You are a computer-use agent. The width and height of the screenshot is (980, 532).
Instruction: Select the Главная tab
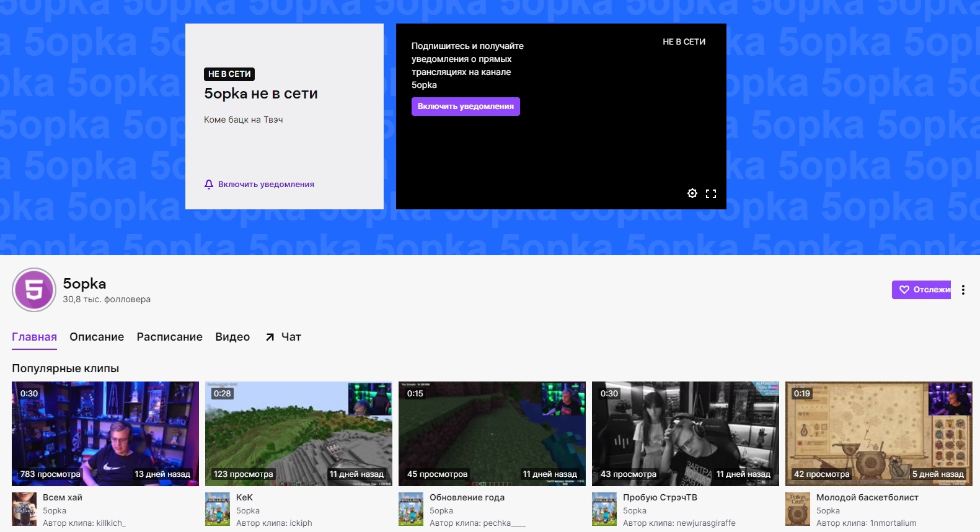34,337
